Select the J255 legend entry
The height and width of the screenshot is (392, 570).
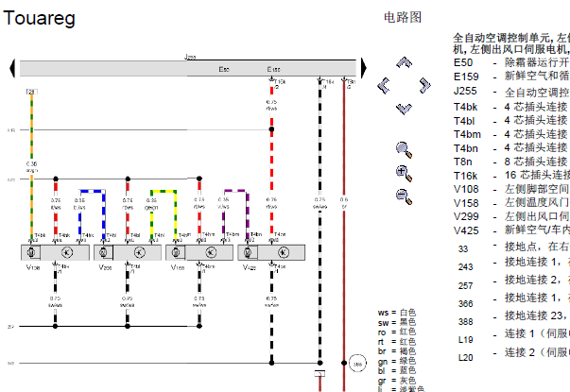coord(511,92)
